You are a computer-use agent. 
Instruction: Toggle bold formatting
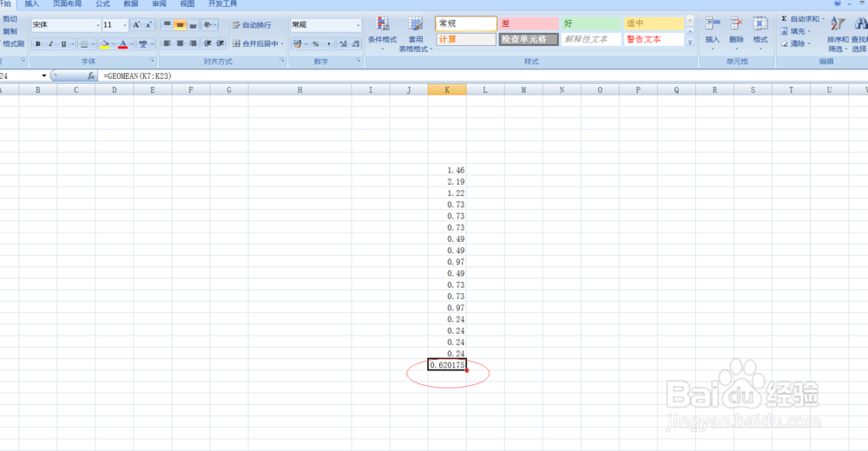coord(37,43)
